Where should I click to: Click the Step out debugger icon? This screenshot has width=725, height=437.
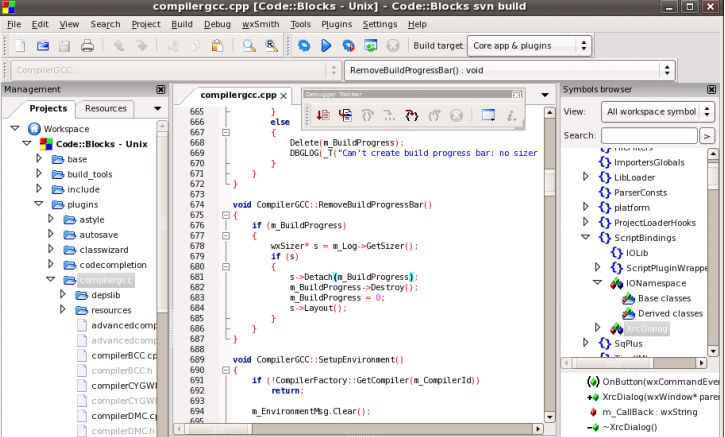pyautogui.click(x=434, y=115)
